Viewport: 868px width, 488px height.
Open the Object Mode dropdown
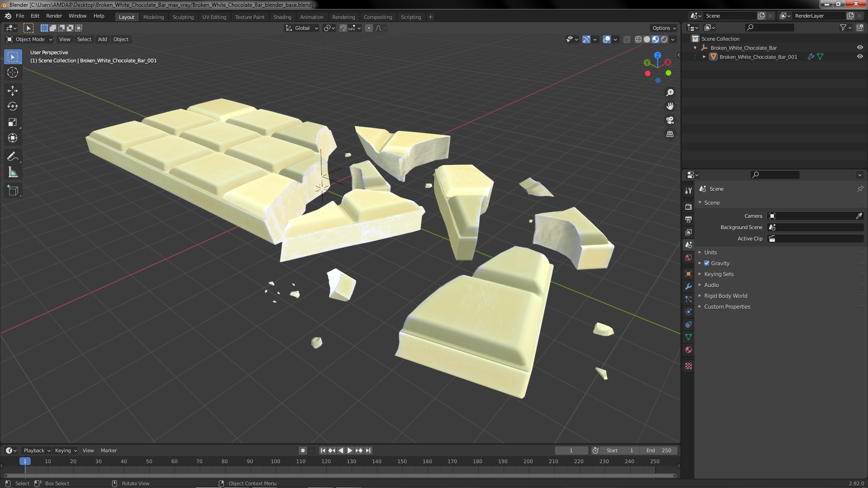[x=30, y=39]
